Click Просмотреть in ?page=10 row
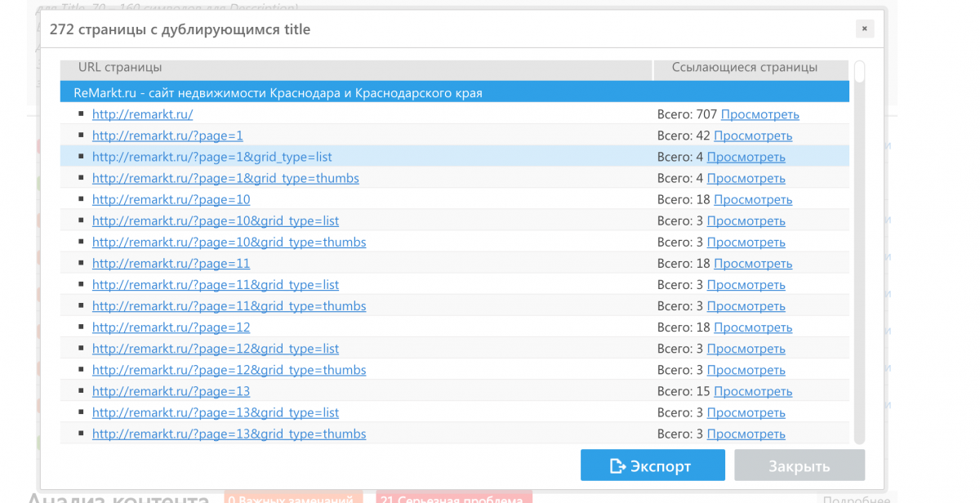The height and width of the screenshot is (503, 980). pyautogui.click(x=753, y=199)
